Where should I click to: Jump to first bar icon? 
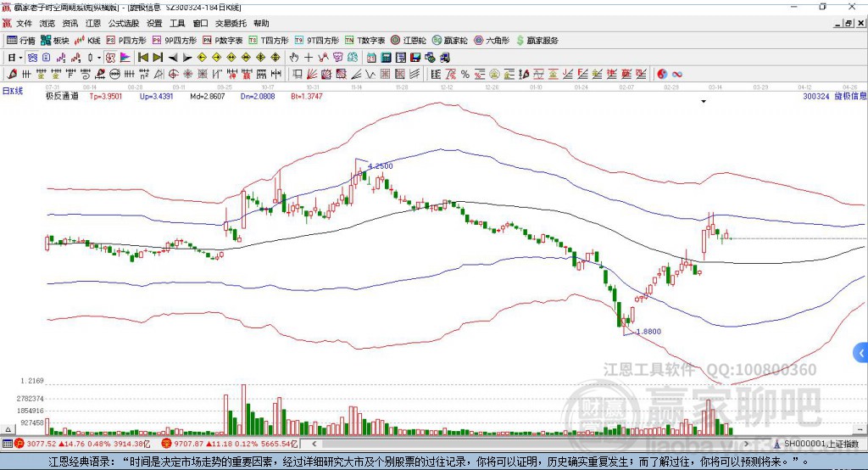point(142,58)
